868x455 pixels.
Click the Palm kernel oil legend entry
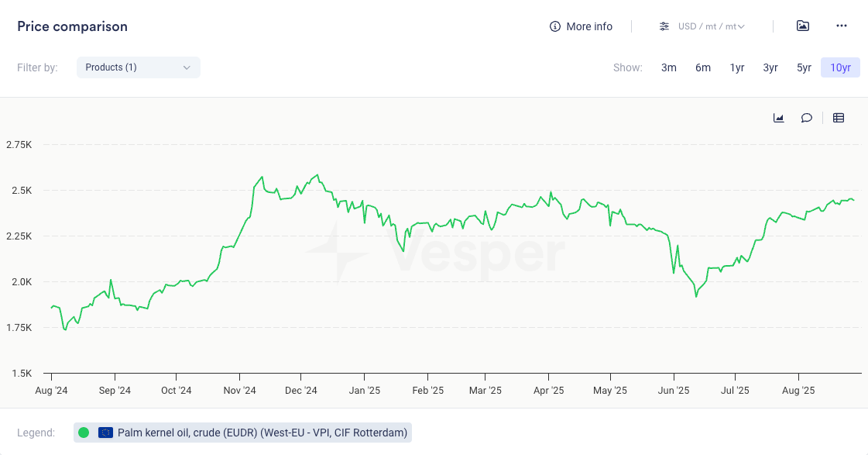click(x=262, y=433)
